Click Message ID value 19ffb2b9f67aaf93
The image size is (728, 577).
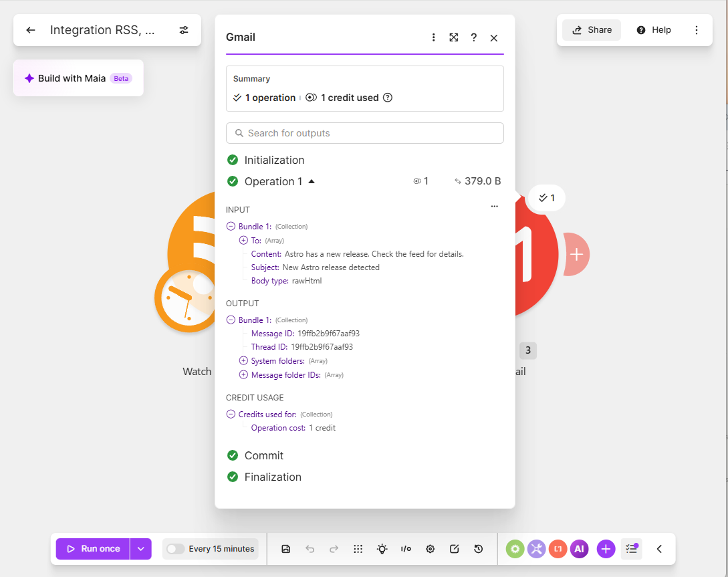click(x=329, y=334)
